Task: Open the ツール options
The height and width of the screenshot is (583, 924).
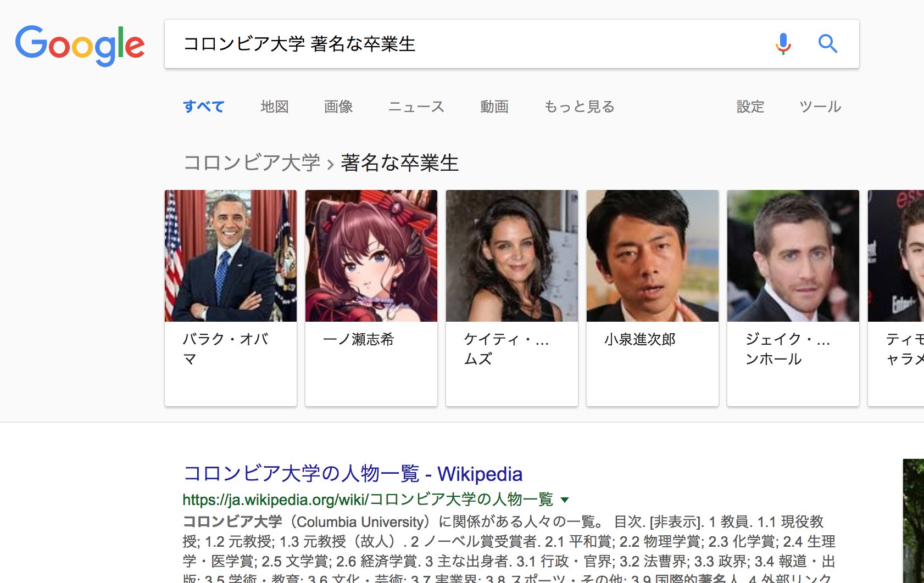Action: 820,106
